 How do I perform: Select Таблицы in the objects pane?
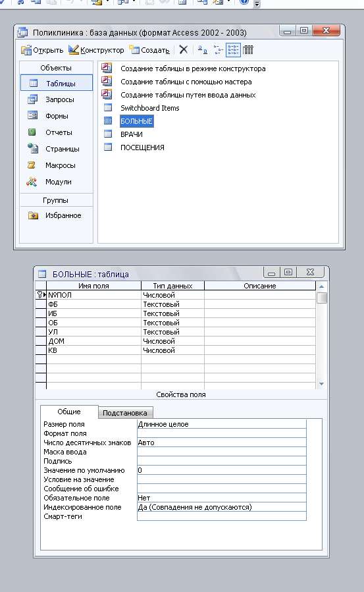click(x=56, y=83)
